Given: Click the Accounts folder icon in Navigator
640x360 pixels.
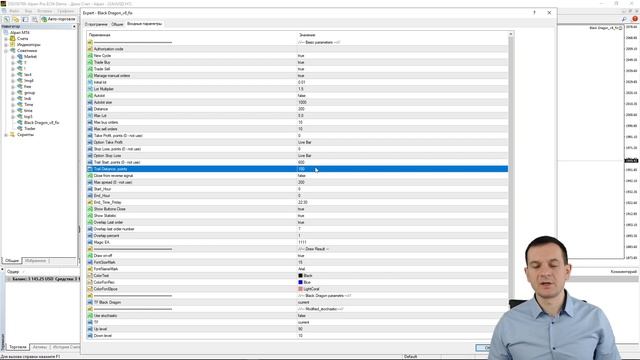Looking at the screenshot, I should pyautogui.click(x=13, y=38).
